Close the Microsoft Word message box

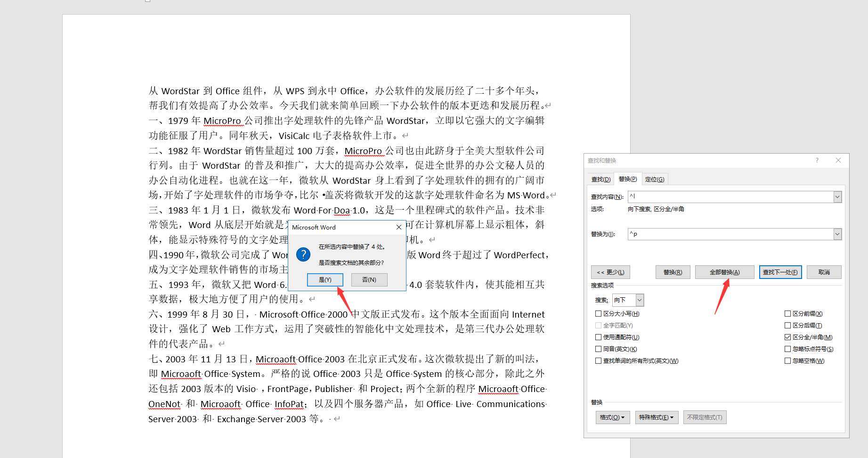point(398,227)
